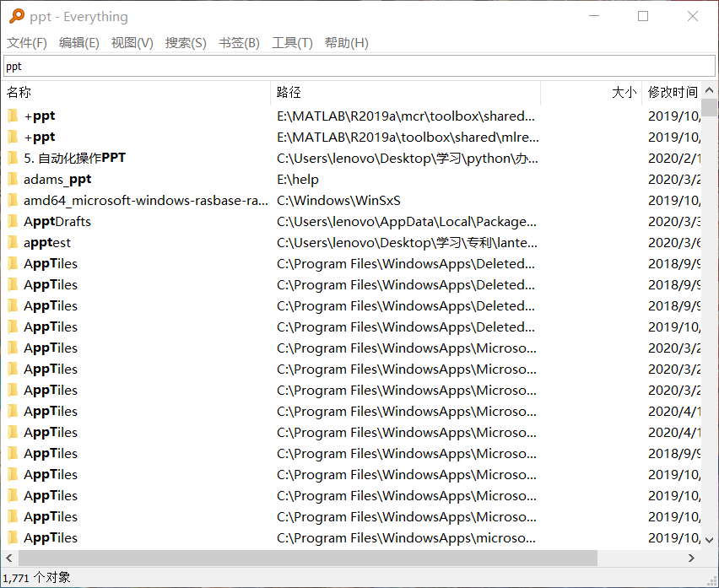719x588 pixels.
Task: Click path C:\Users\lenovo\Desktop\学习\专利\lante...
Action: [x=407, y=242]
